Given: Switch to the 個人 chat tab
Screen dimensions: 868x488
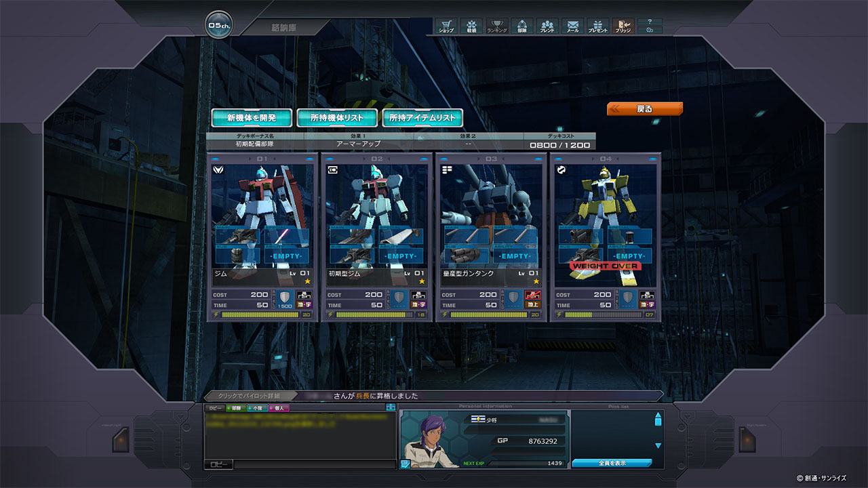Looking at the screenshot, I should [279, 408].
